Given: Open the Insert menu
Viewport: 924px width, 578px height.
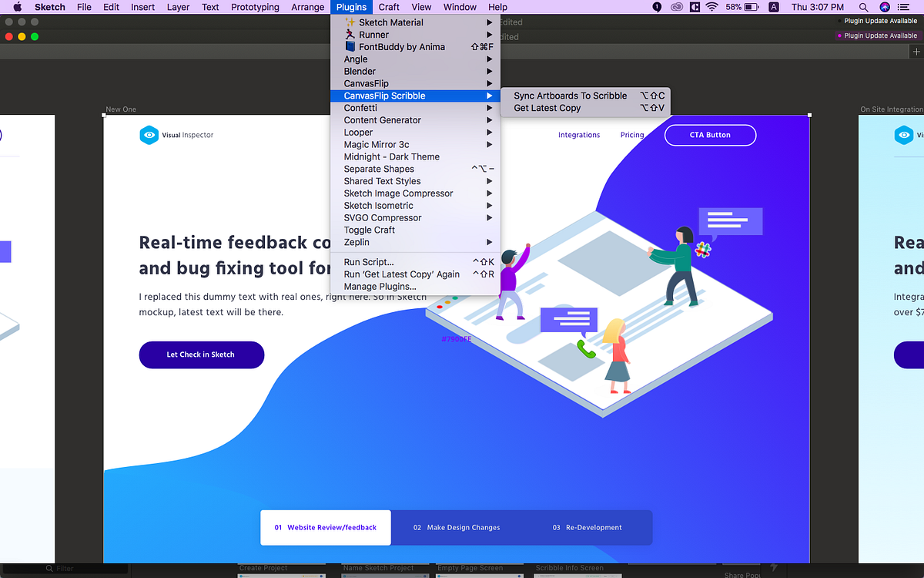Looking at the screenshot, I should pyautogui.click(x=142, y=7).
